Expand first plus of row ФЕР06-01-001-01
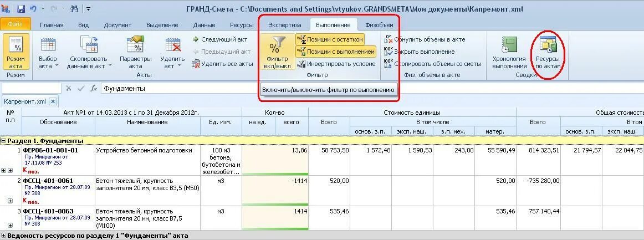The width and height of the screenshot is (644, 240). tap(4, 170)
